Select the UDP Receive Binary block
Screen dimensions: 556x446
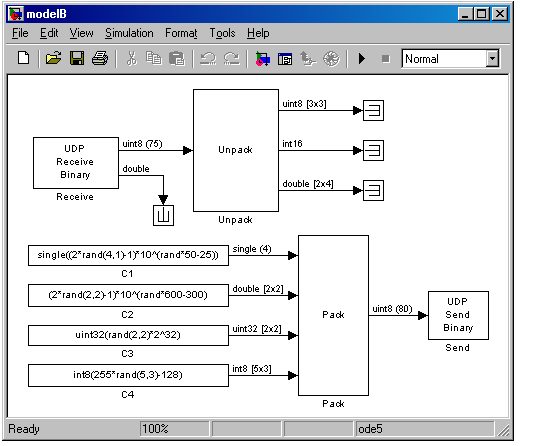pyautogui.click(x=76, y=163)
